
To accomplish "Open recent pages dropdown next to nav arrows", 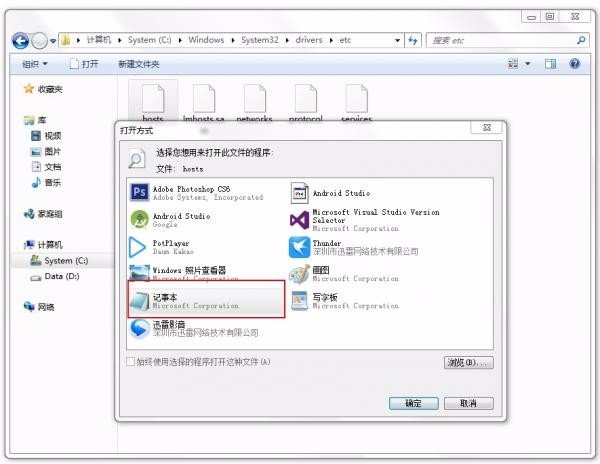I will pyautogui.click(x=53, y=41).
